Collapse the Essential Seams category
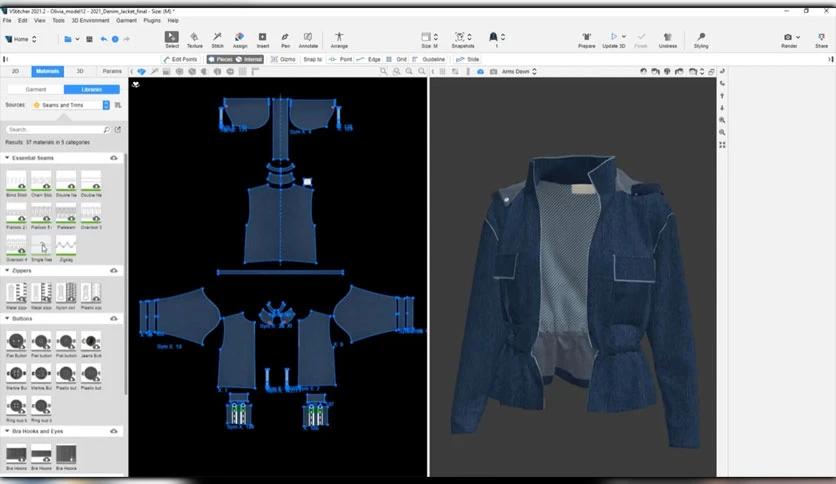836x484 pixels. coord(8,158)
